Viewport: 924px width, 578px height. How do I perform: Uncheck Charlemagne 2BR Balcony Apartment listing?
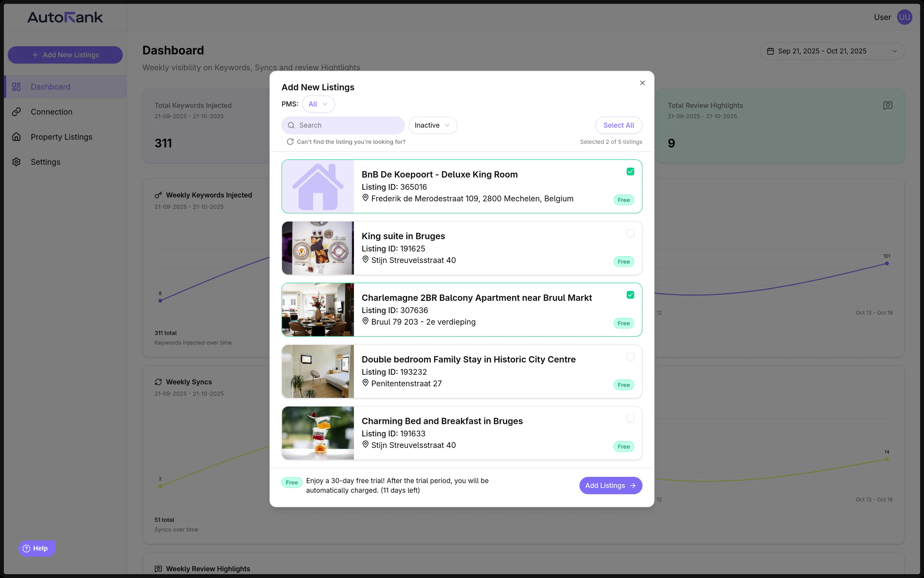click(630, 295)
